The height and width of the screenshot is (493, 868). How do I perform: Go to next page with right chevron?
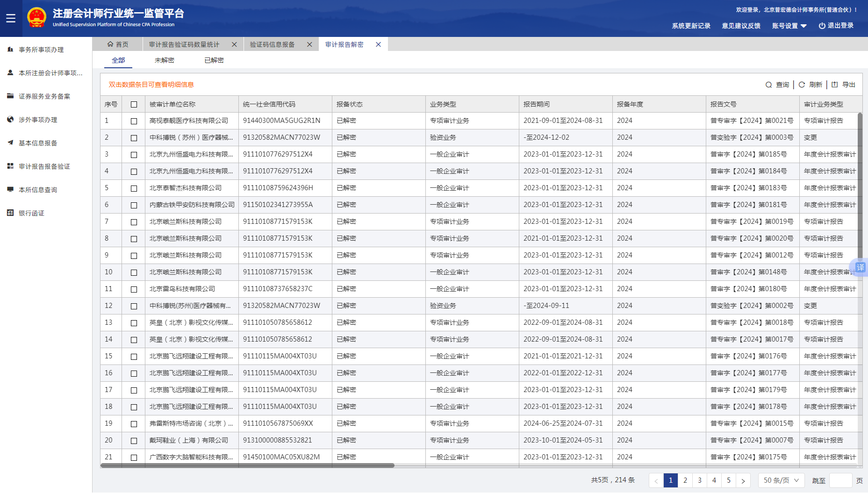click(x=743, y=480)
